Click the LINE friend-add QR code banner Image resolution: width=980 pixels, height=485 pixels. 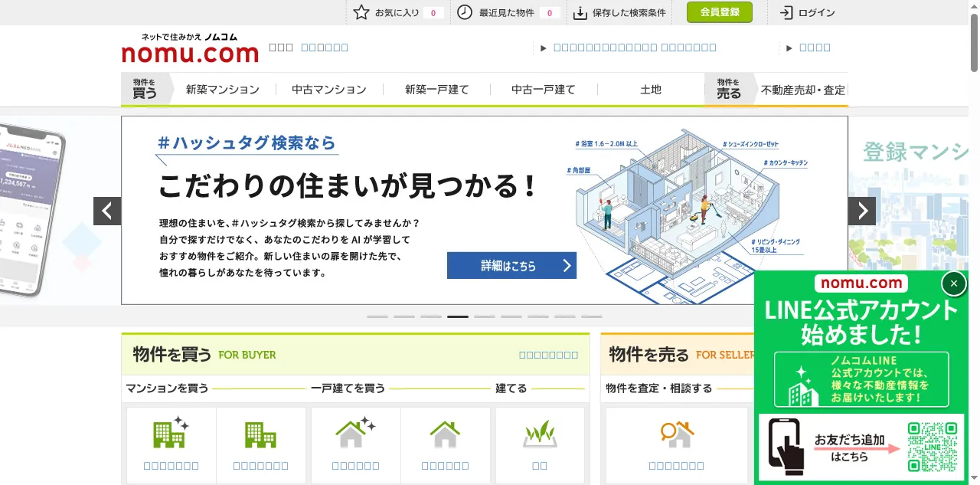click(x=861, y=447)
